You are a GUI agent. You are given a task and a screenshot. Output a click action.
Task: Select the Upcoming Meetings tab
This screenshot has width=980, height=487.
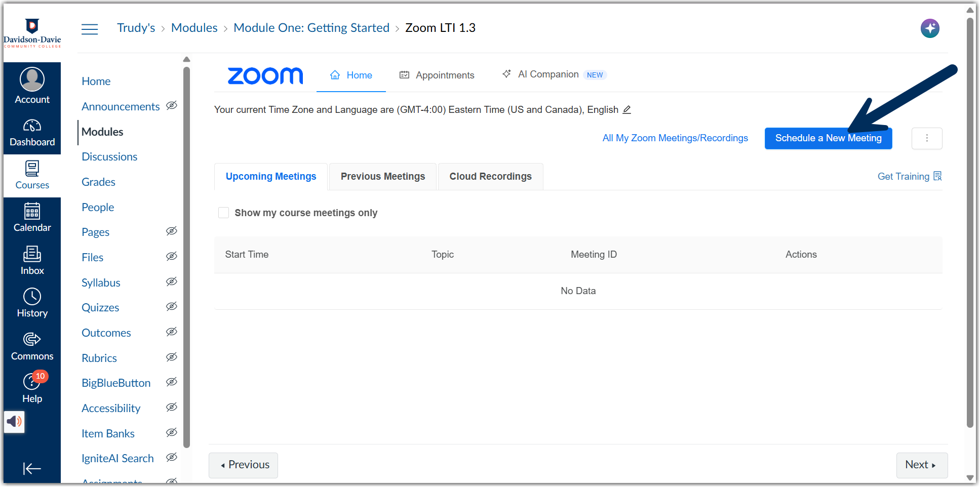click(x=271, y=176)
